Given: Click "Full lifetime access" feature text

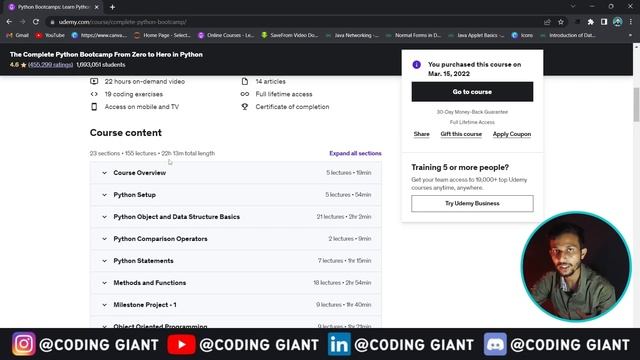Looking at the screenshot, I should [x=284, y=94].
